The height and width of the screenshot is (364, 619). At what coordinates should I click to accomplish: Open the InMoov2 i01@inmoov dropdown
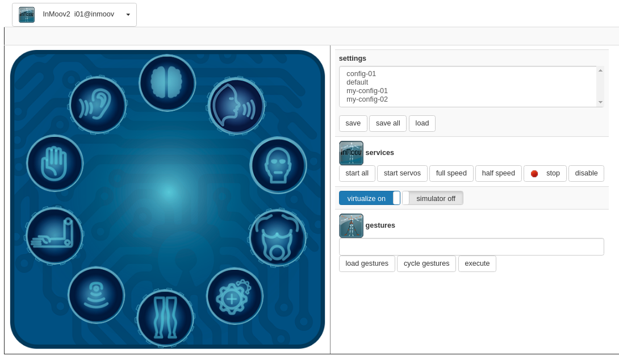[74, 15]
